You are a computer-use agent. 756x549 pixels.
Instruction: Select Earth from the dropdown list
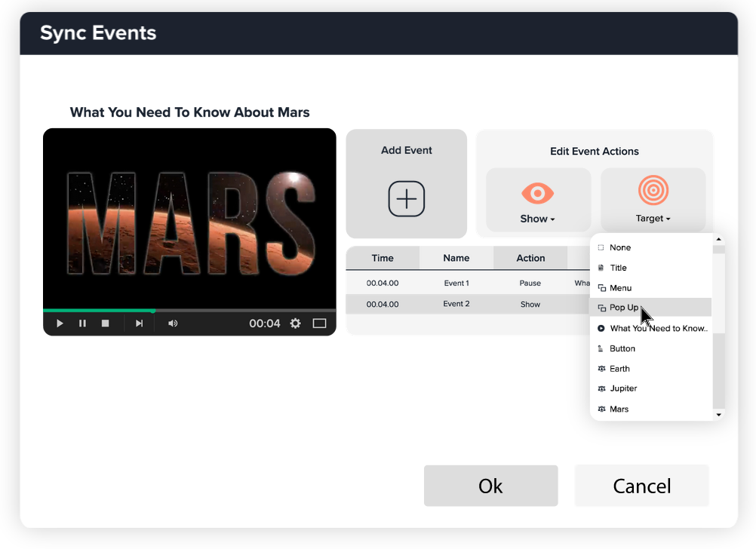coord(619,369)
